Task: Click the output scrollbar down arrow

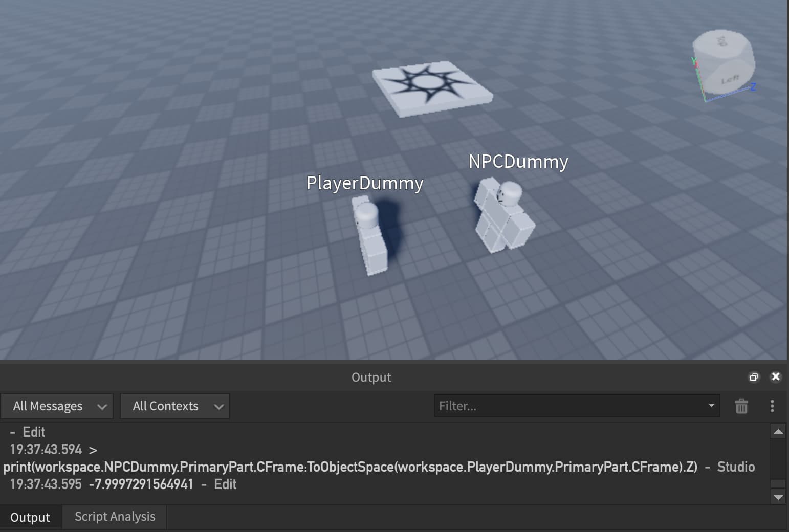Action: [778, 497]
